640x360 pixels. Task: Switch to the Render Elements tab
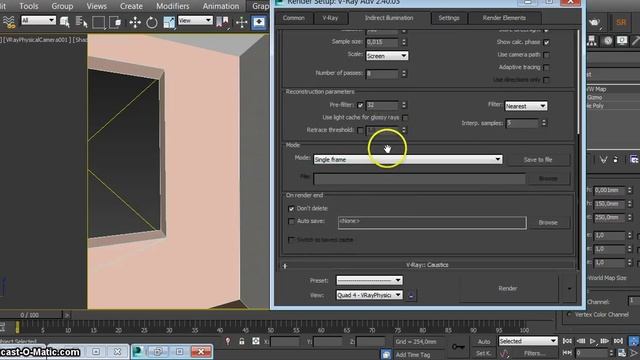click(504, 18)
